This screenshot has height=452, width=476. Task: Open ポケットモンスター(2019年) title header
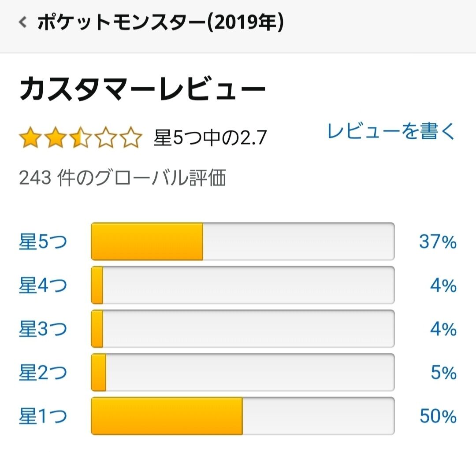[160, 22]
